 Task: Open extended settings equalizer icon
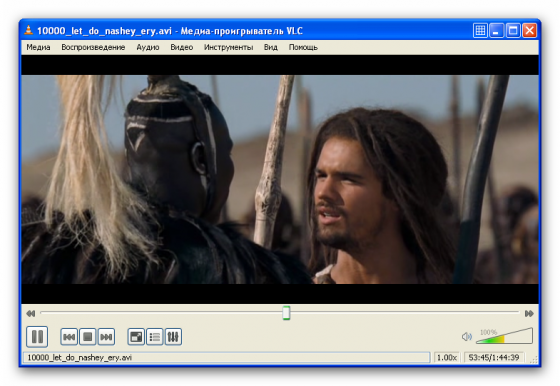point(173,336)
